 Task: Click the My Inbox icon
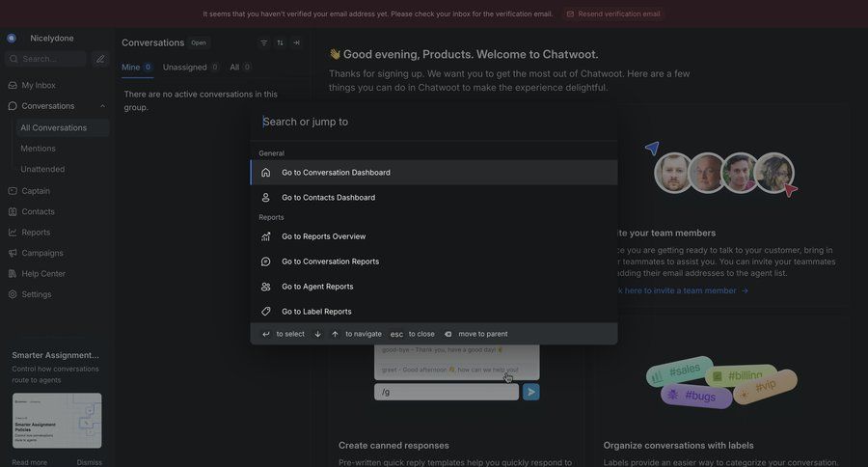[13, 85]
